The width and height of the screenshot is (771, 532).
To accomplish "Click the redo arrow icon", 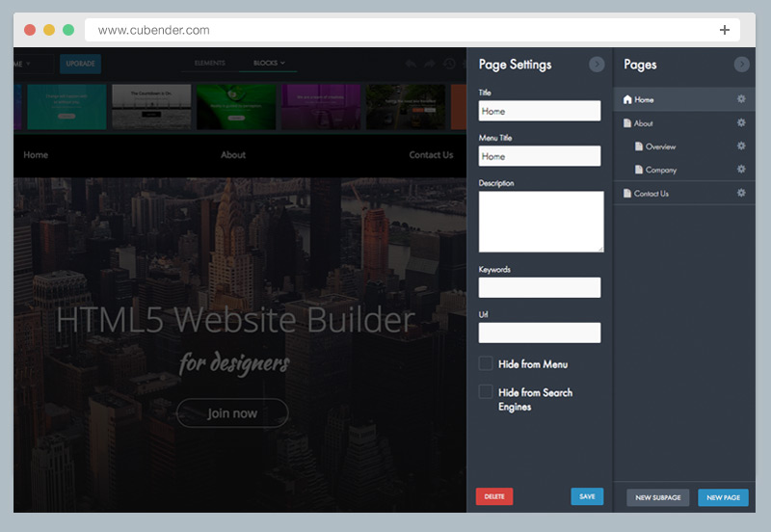I will [x=430, y=64].
